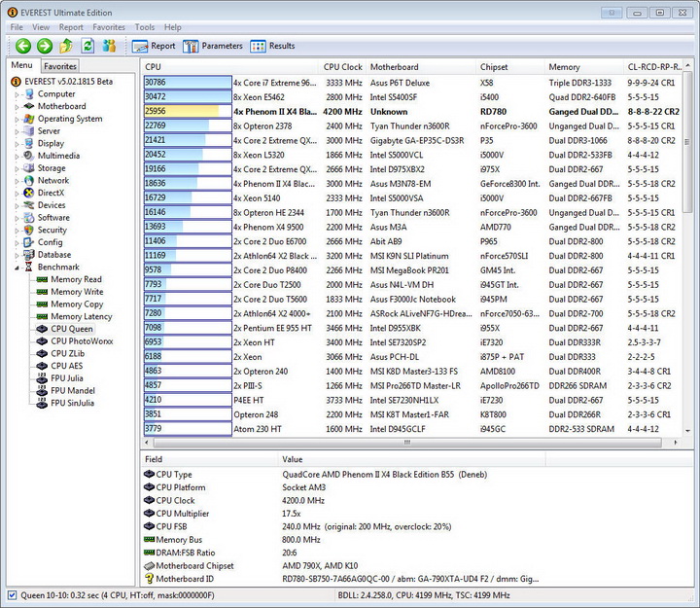Select the Security shield icon
Viewport: 700px width, 608px height.
(x=29, y=230)
